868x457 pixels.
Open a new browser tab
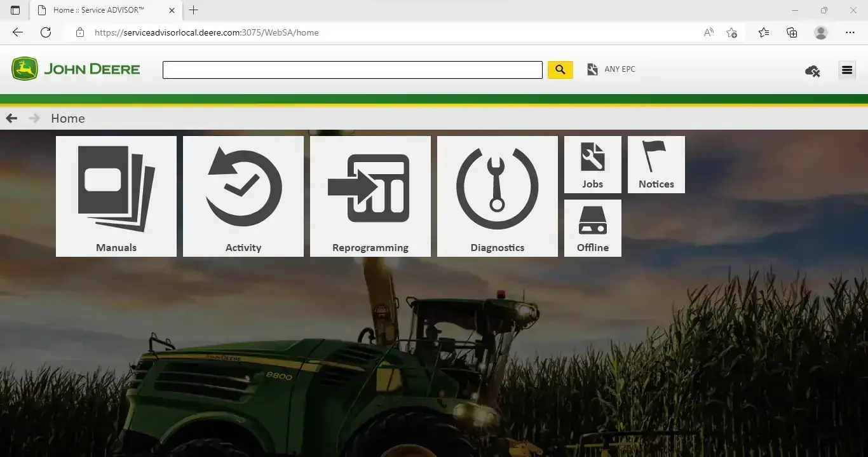pos(194,10)
